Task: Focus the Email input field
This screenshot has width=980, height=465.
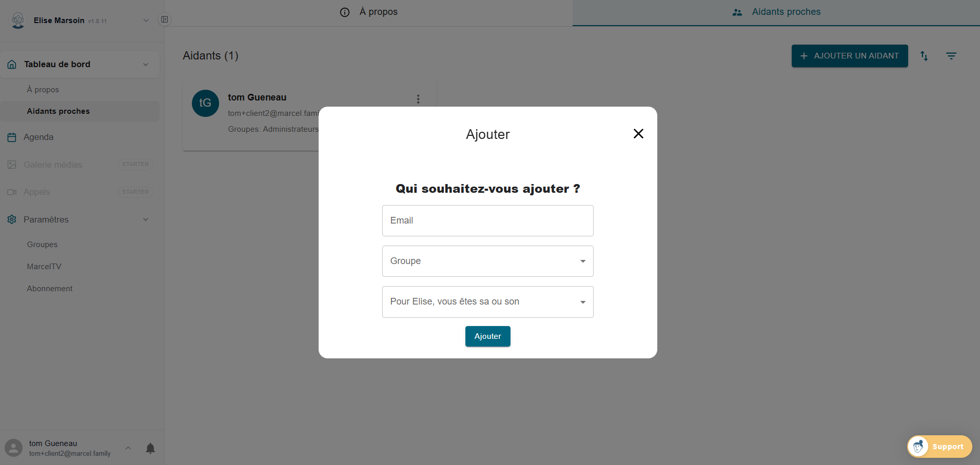Action: click(487, 221)
